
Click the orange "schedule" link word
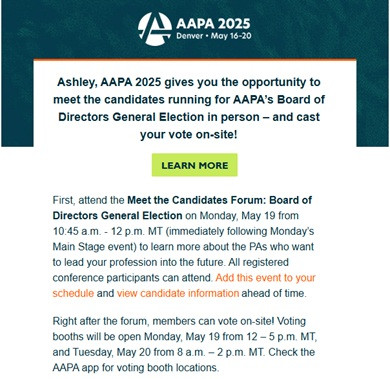[x=73, y=293]
